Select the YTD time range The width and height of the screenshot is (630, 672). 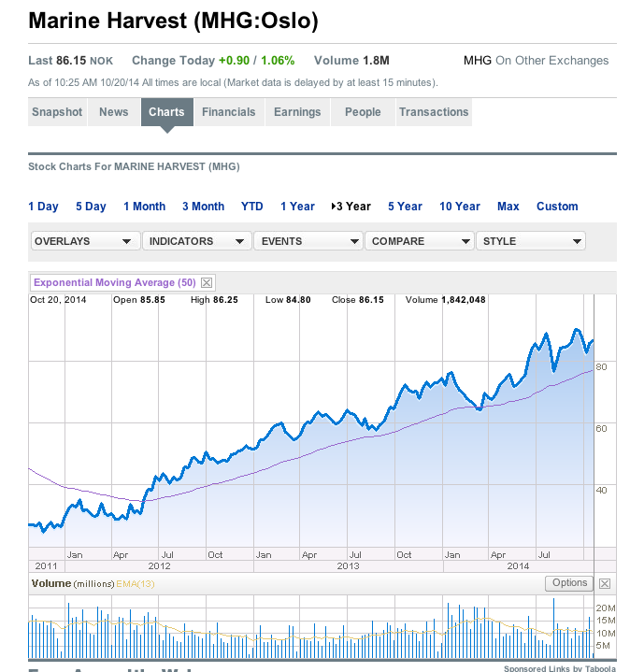pos(252,207)
